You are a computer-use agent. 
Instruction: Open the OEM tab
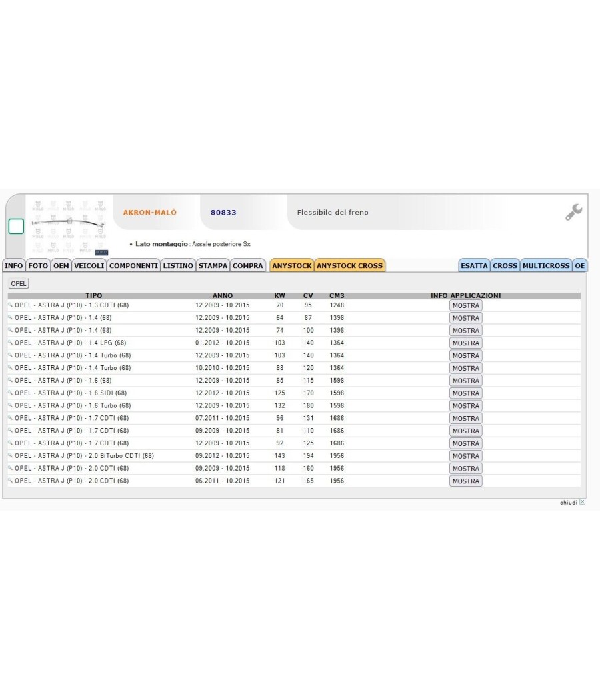click(61, 265)
